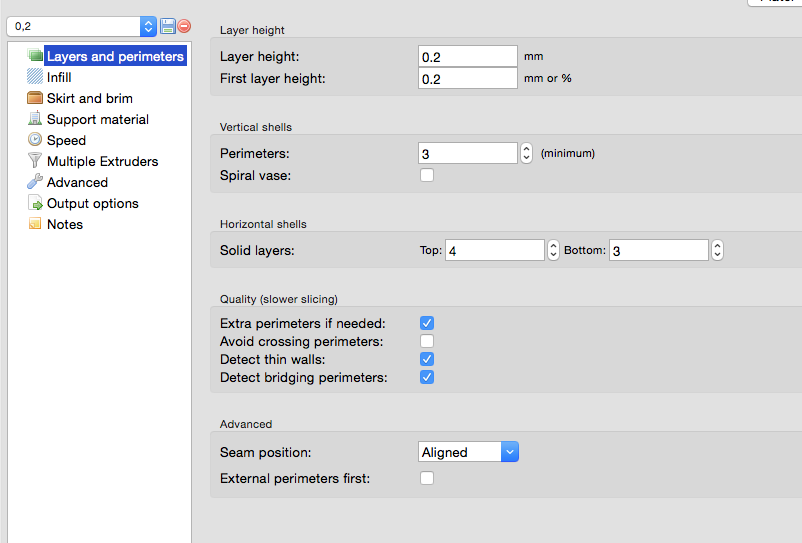This screenshot has height=543, width=802.
Task: Toggle External perimeters first checkbox
Action: click(x=427, y=478)
